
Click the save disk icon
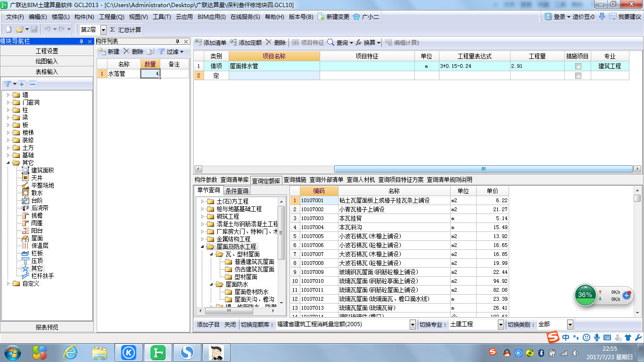pyautogui.click(x=34, y=29)
